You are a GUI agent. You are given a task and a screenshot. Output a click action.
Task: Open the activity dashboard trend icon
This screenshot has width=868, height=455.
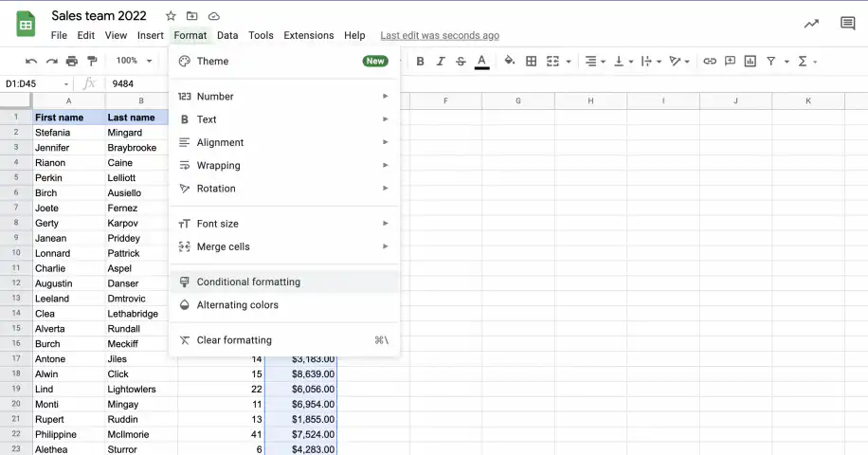point(811,24)
